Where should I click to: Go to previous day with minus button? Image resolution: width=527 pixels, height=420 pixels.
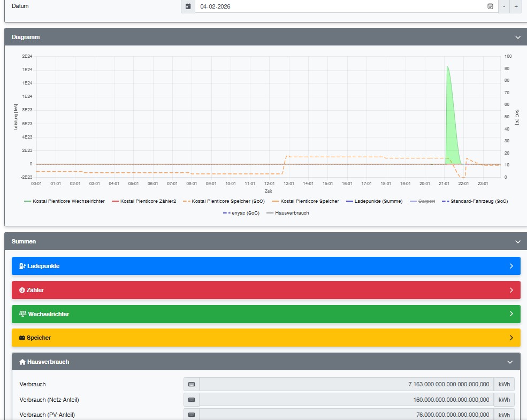[x=503, y=6]
